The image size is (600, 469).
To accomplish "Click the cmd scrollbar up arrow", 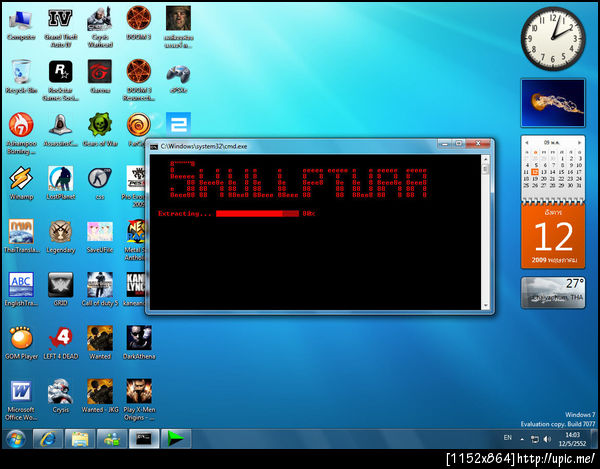I will [x=486, y=159].
